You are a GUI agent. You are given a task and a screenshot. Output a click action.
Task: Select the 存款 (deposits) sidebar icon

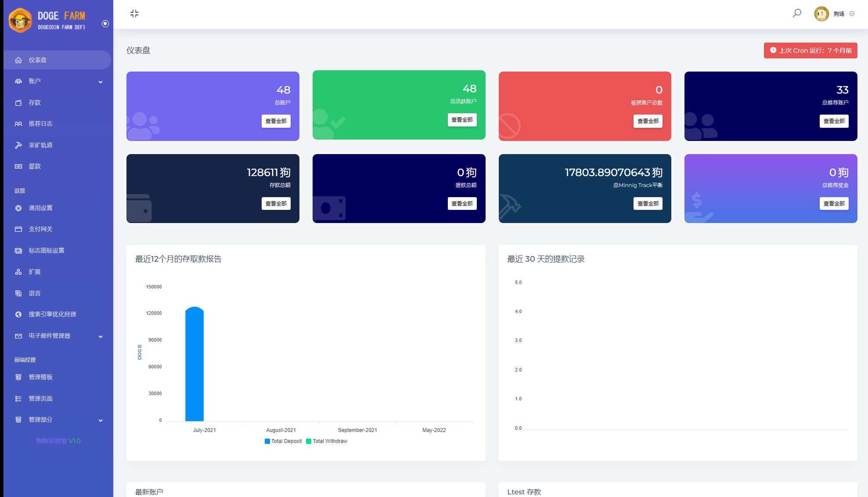(x=18, y=102)
